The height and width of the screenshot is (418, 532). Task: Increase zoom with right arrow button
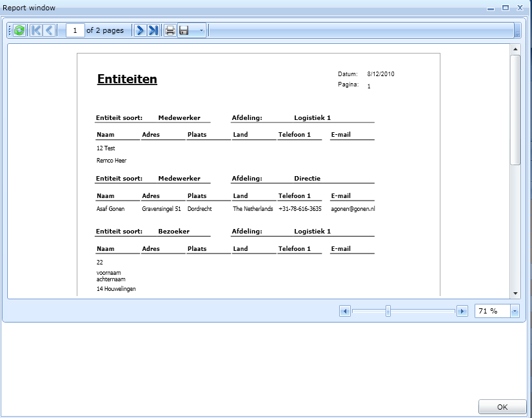(x=462, y=311)
